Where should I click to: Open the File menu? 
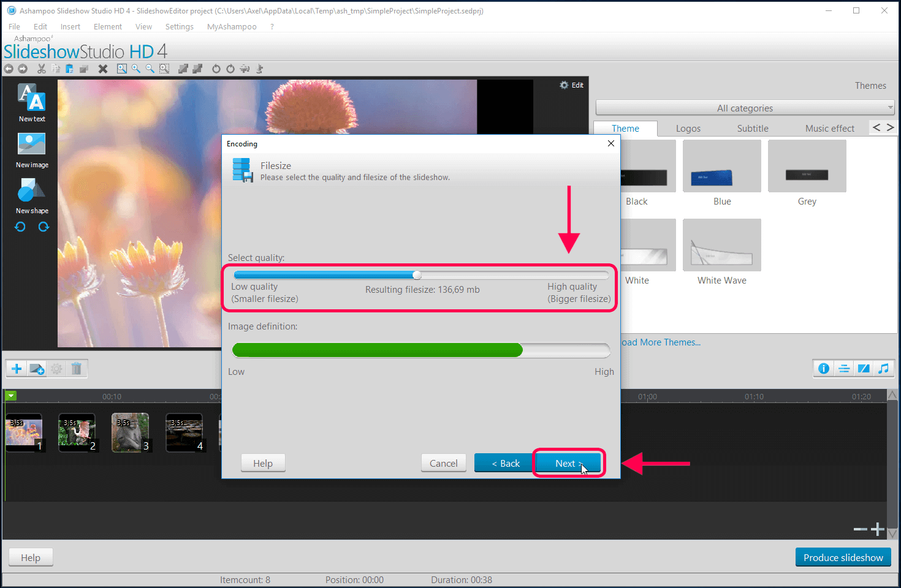pyautogui.click(x=14, y=26)
